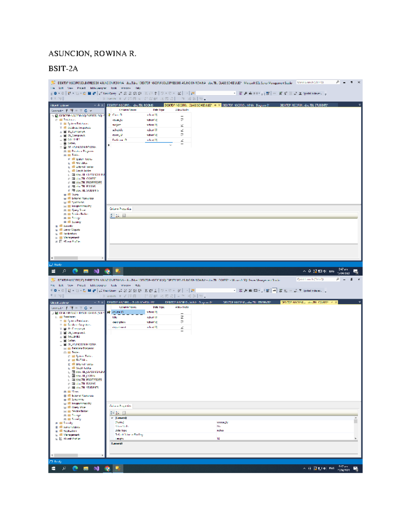Expand the Views folder in upper Object Explorer
The image size is (411, 532).
(65, 195)
